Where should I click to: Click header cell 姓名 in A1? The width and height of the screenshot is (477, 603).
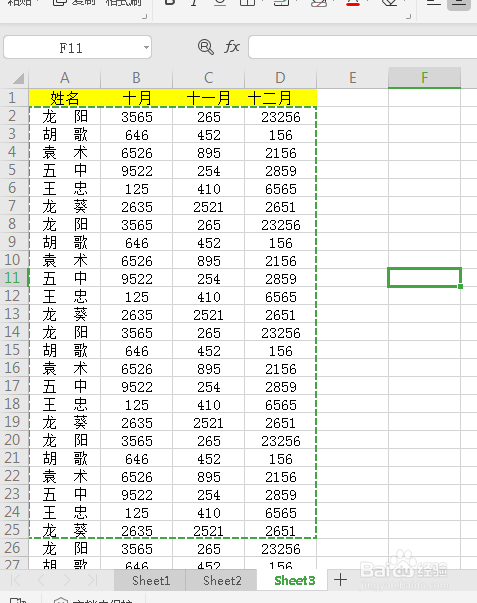click(65, 98)
